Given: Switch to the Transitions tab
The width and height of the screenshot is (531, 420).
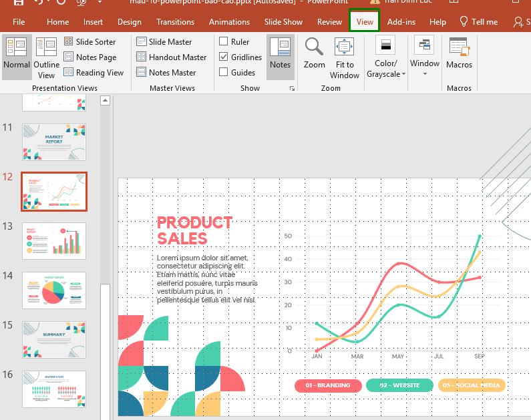Looking at the screenshot, I should point(175,22).
